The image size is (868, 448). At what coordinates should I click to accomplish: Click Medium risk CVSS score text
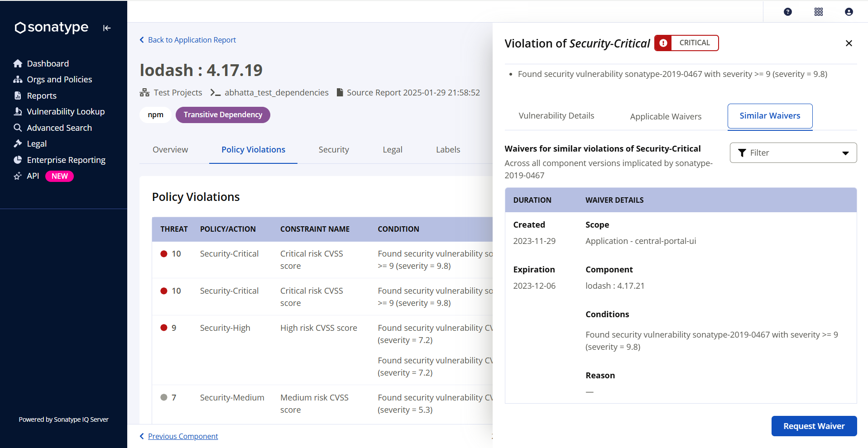[314, 404]
